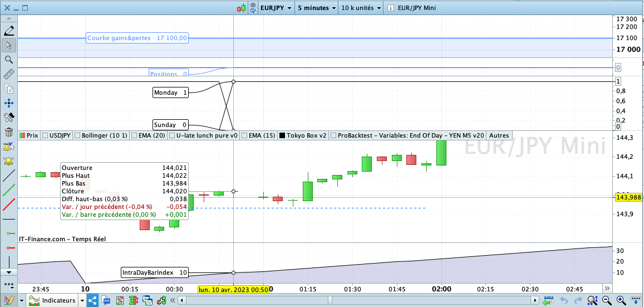
Task: Click the zoom out magnifier
Action: point(606,300)
